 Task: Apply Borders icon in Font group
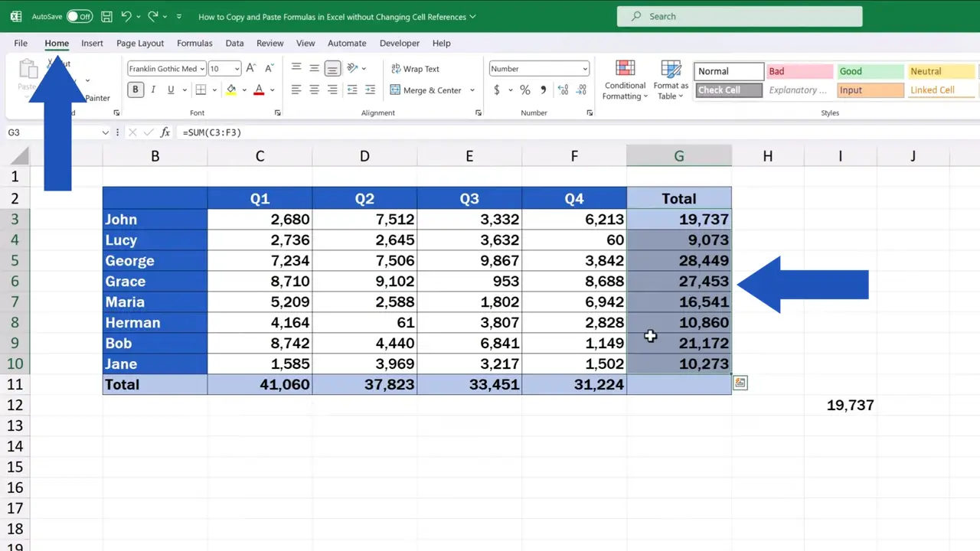[201, 90]
